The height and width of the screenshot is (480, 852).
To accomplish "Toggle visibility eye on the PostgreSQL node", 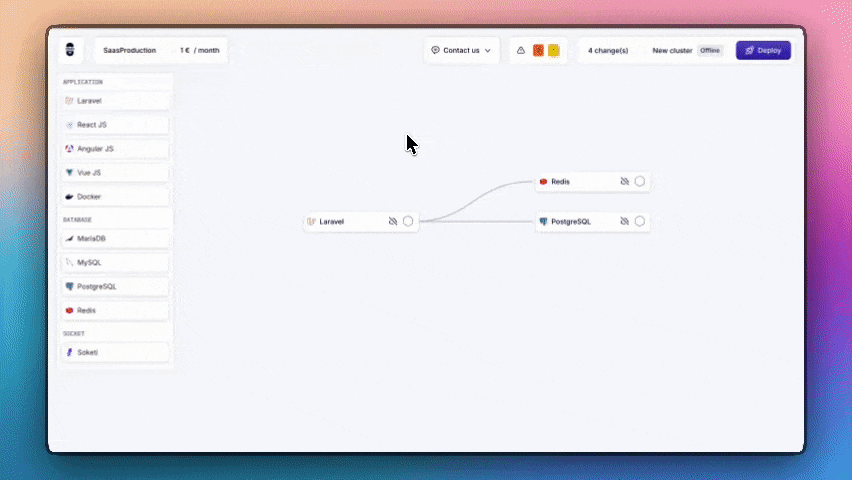I will [625, 221].
